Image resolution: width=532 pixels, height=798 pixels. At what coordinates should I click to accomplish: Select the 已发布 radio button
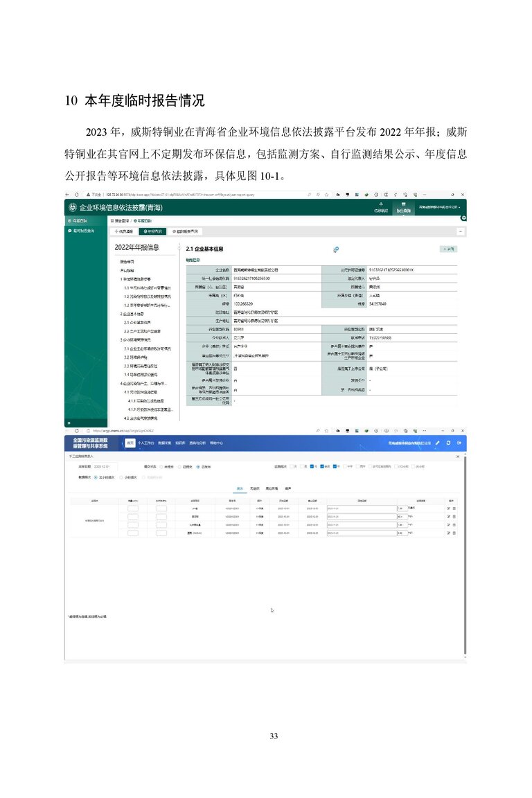click(x=198, y=467)
